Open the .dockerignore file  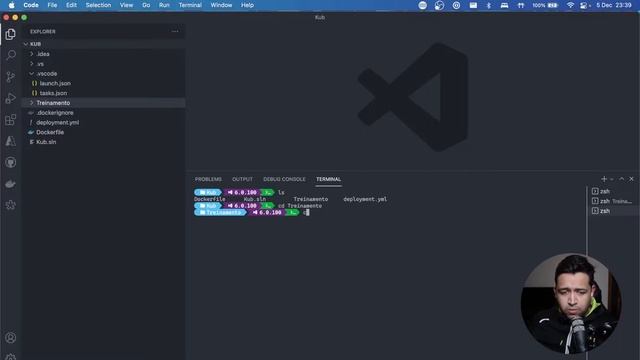pos(104,113)
